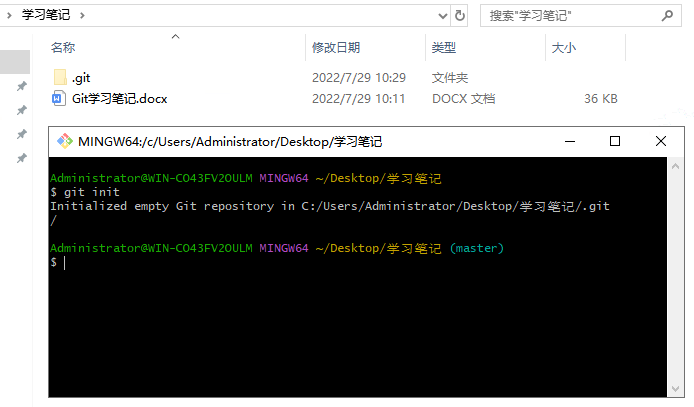The image size is (694, 407).
Task: Click the third quick access pin icon
Action: 21,134
